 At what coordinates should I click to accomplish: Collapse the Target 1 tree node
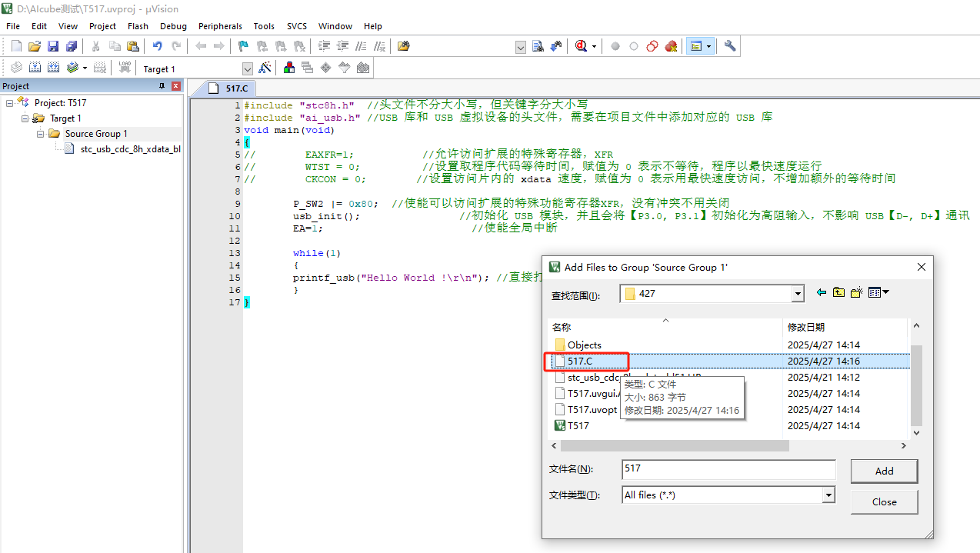[25, 118]
